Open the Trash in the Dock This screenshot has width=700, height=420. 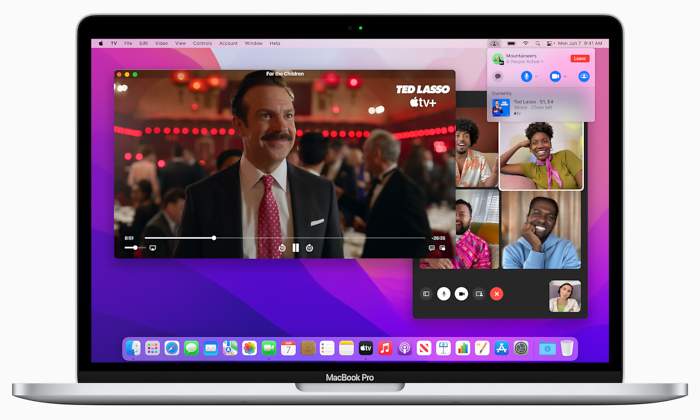567,348
